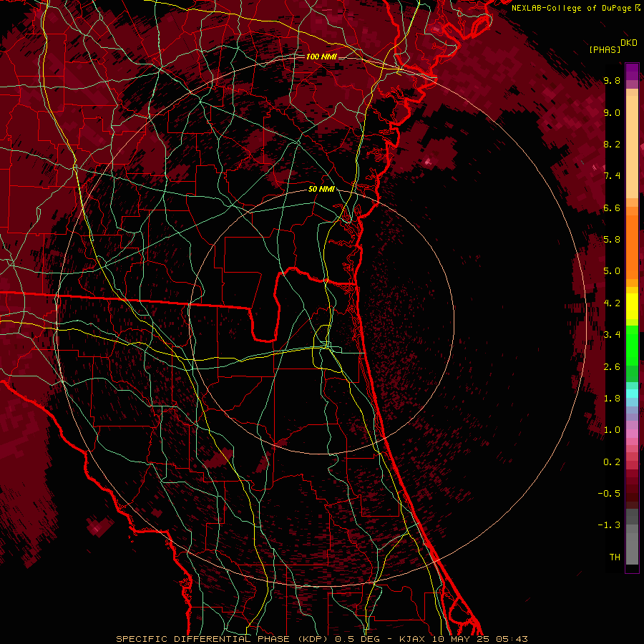Pick the bright green swatch near 3.4

632,345
